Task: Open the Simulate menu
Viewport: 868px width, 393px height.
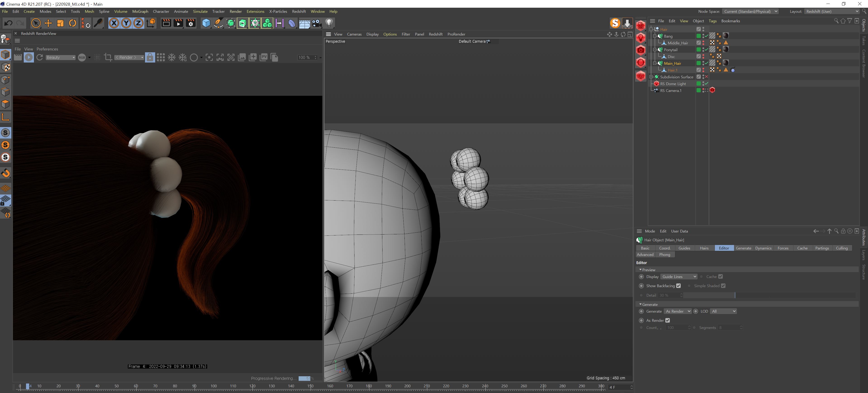Action: [x=200, y=12]
